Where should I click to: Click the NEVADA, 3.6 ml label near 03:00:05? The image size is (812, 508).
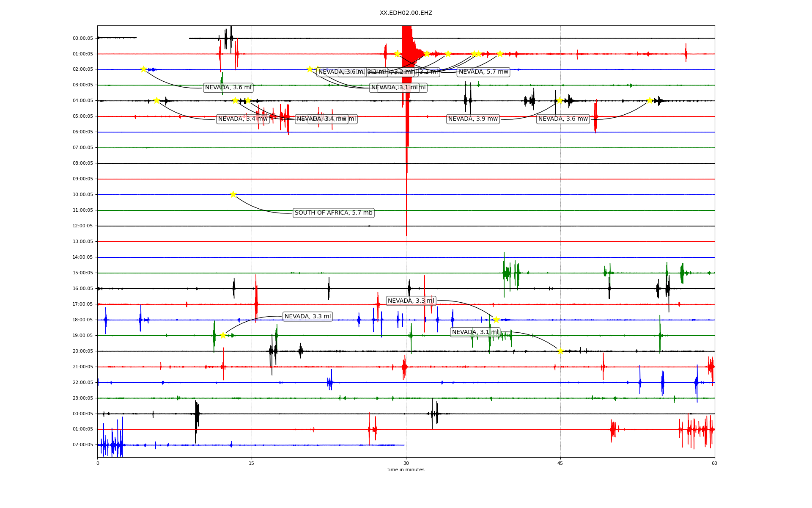228,88
